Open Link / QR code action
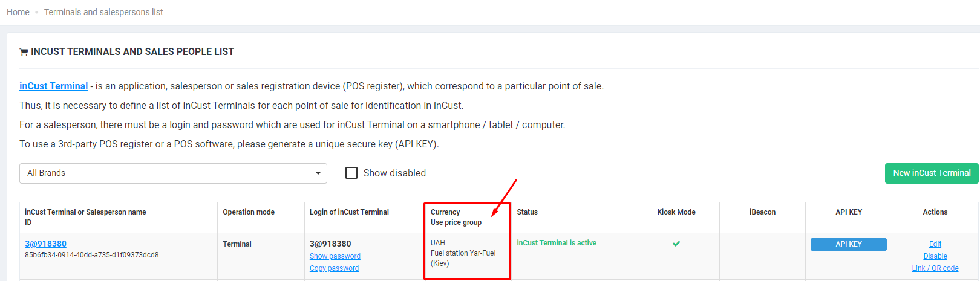Viewport: 980px width, 281px height. coord(935,268)
